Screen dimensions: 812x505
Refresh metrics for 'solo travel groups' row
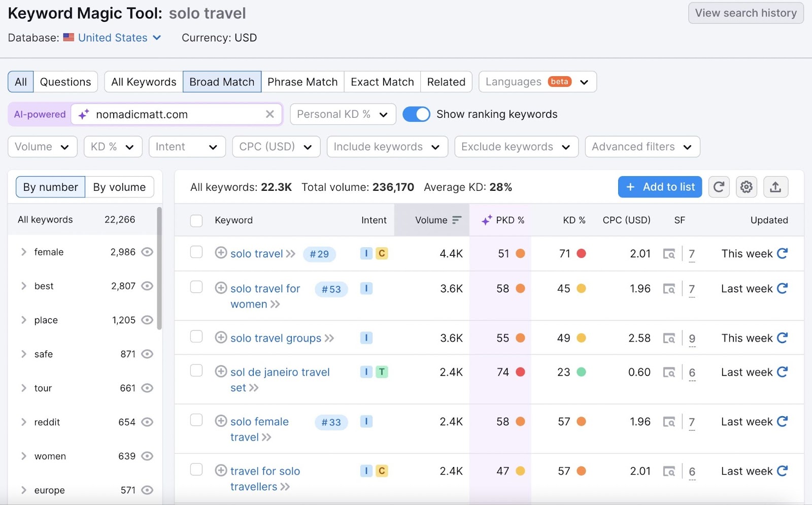(x=782, y=338)
